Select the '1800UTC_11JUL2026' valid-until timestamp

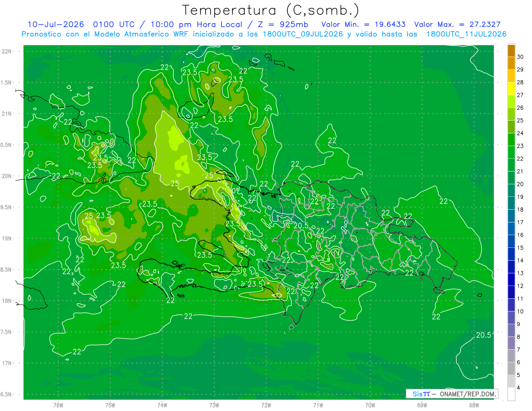[466, 34]
